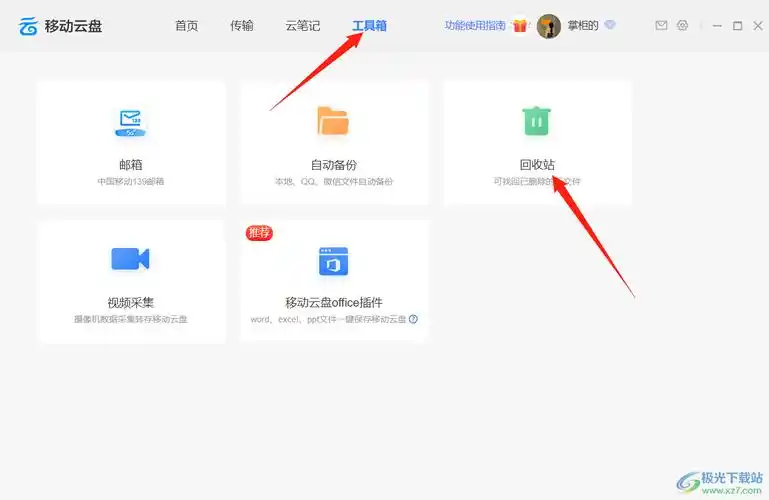Viewport: 769px width, 500px height.
Task: Click the office plugin help question icon
Action: [413, 319]
